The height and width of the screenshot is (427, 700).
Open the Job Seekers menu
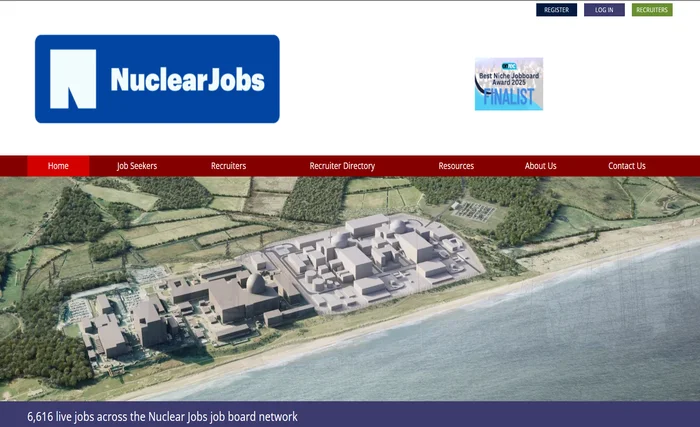point(137,166)
